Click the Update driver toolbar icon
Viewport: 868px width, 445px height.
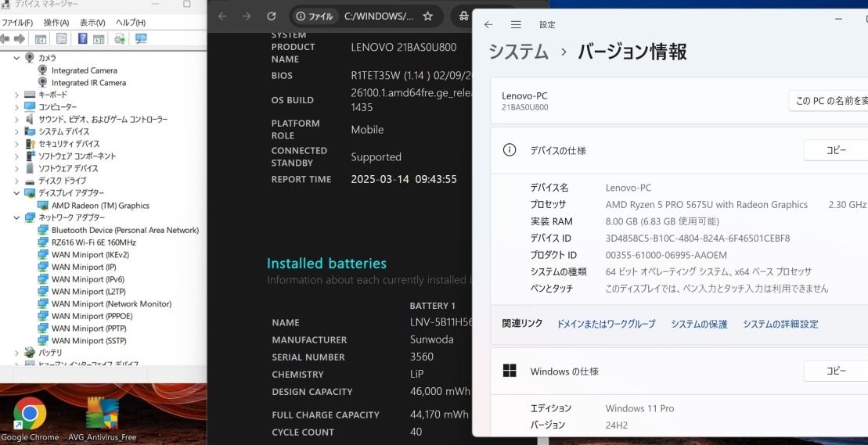(120, 38)
